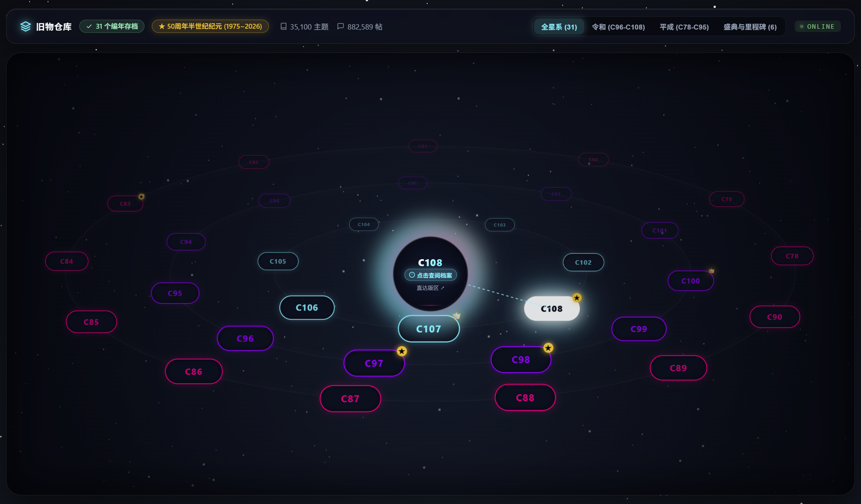Screen dimensions: 861x504
Task: Click the crown icon on C100 node
Action: 712,271
